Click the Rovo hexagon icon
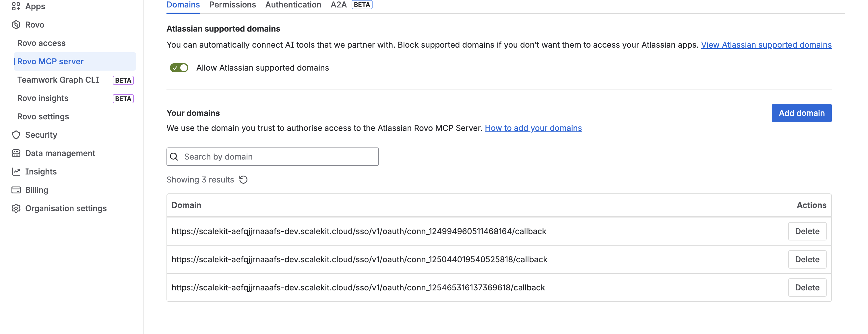Screen dimensions: 868x334 click(16, 25)
